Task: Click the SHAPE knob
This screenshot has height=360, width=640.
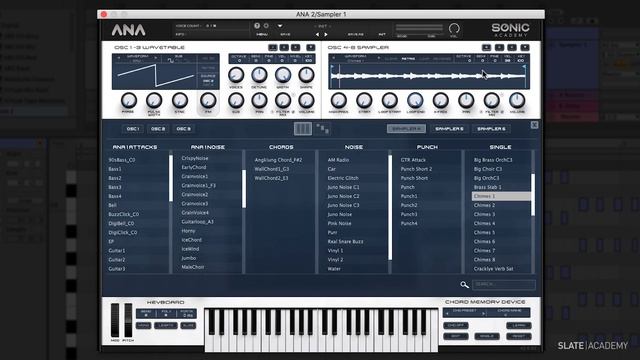Action: [306, 75]
